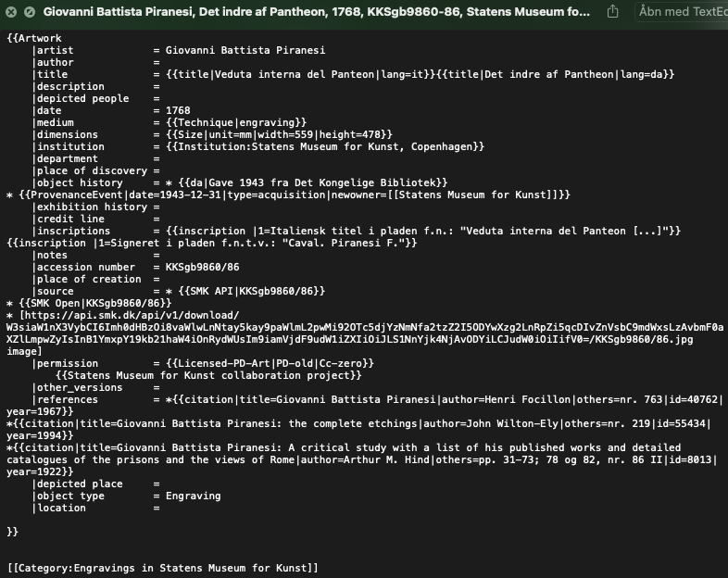Click accession number value 'KKSgb9860/86'
The height and width of the screenshot is (578, 728).
(x=203, y=268)
